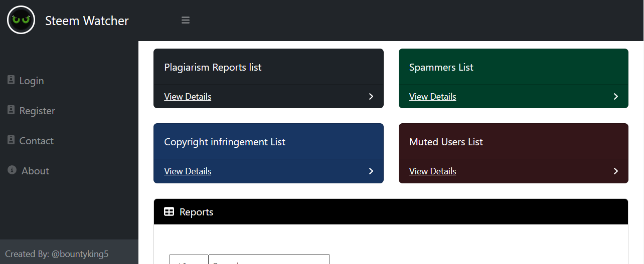Toggle the sidebar with the hamburger icon
The image size is (644, 264).
click(x=186, y=20)
